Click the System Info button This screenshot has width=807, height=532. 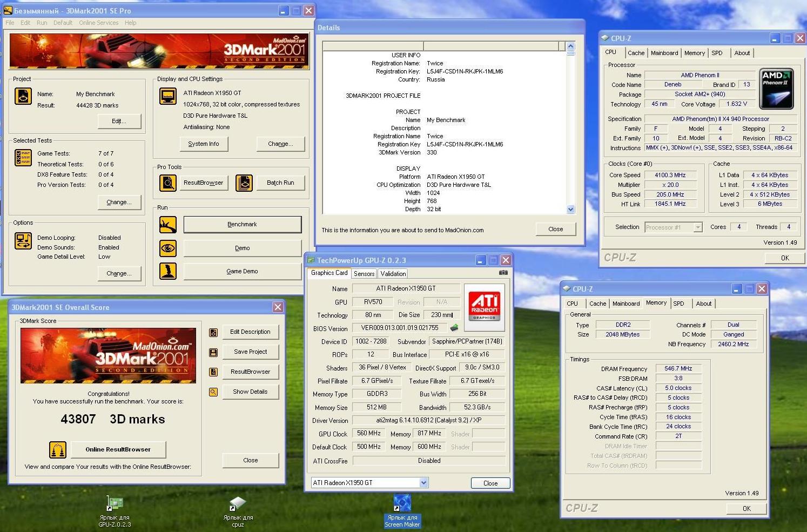(204, 144)
